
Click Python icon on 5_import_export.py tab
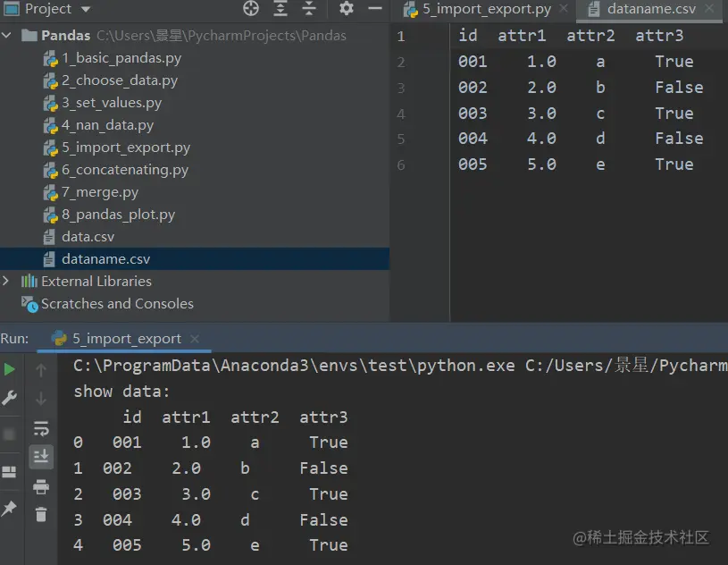pos(410,9)
